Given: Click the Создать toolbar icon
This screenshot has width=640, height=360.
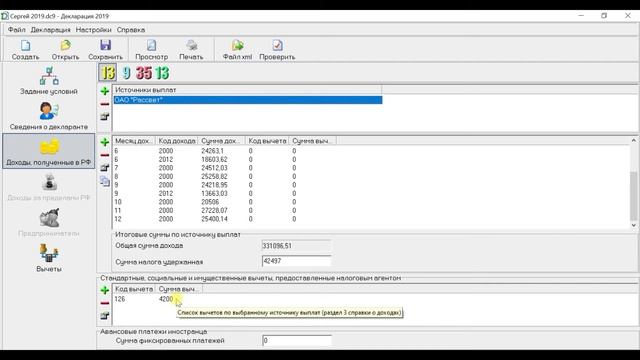Looking at the screenshot, I should coord(25,50).
